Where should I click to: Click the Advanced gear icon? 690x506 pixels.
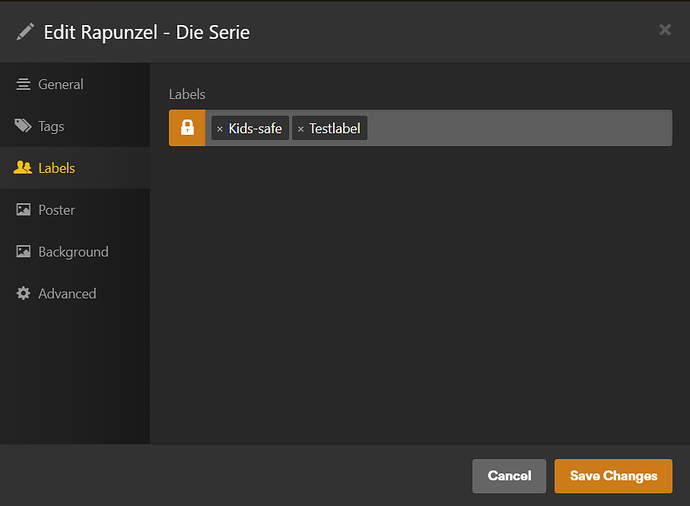pos(23,293)
